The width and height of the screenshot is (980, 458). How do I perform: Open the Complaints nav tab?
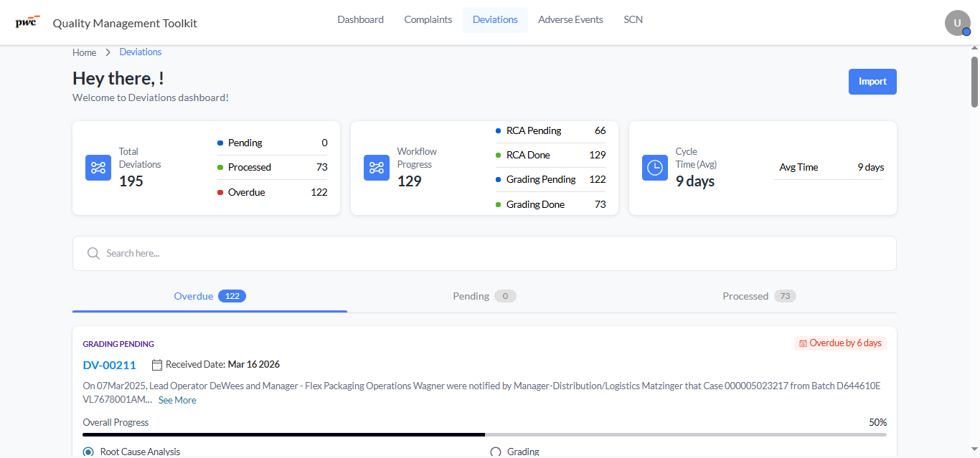pyautogui.click(x=428, y=20)
